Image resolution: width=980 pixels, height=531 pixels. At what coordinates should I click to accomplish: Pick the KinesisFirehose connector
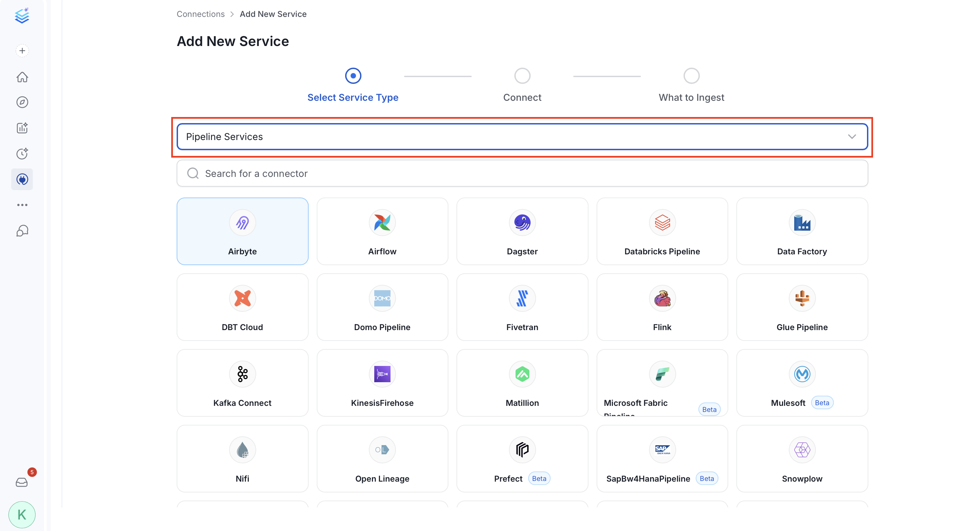(x=382, y=383)
